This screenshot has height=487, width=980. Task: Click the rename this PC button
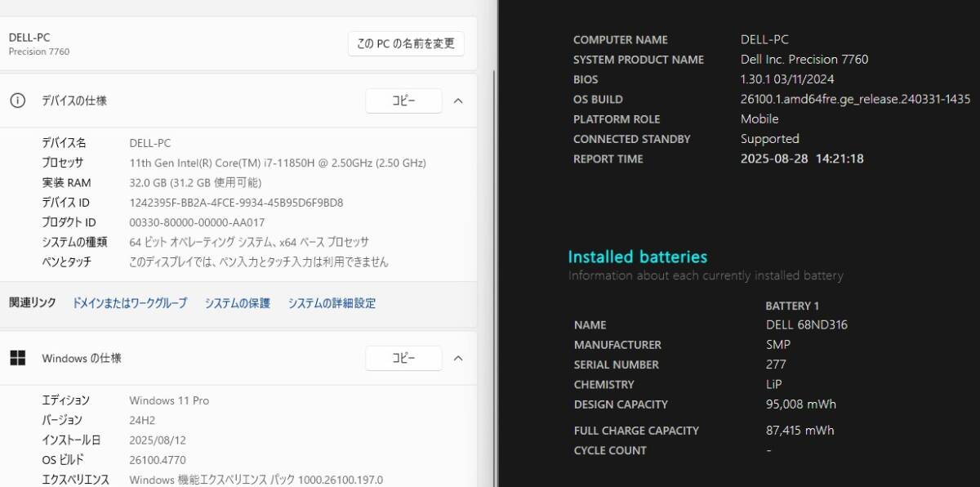pyautogui.click(x=406, y=43)
